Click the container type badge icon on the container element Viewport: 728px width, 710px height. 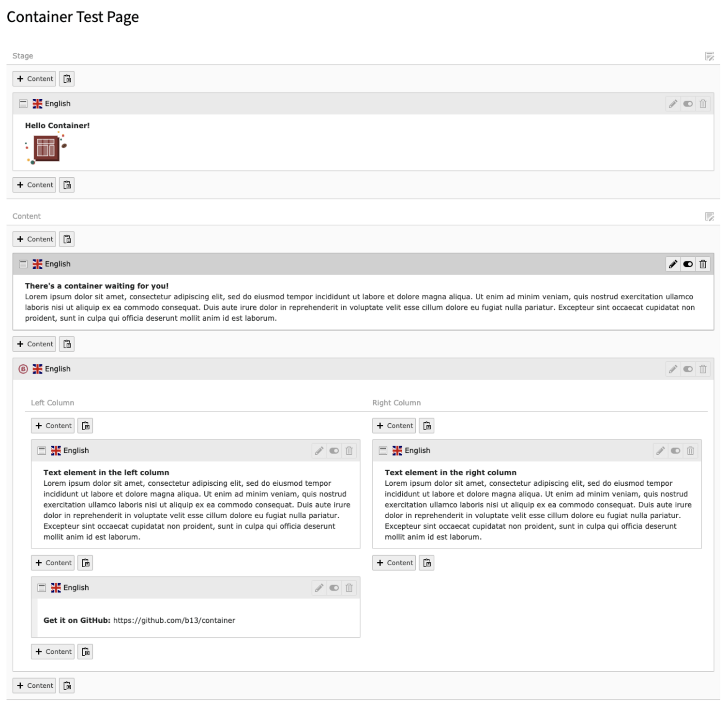pyautogui.click(x=23, y=369)
